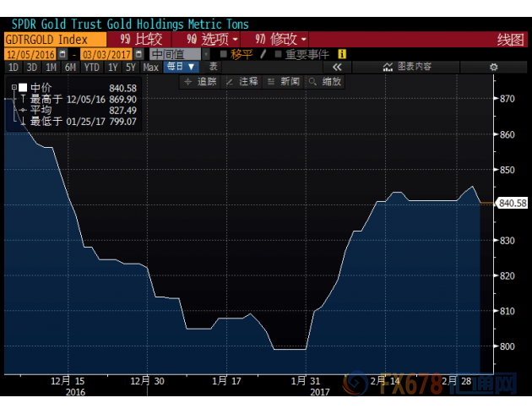The height and width of the screenshot is (414, 532).
Task: Collapse panel with double-left chevron
Action: [x=337, y=67]
